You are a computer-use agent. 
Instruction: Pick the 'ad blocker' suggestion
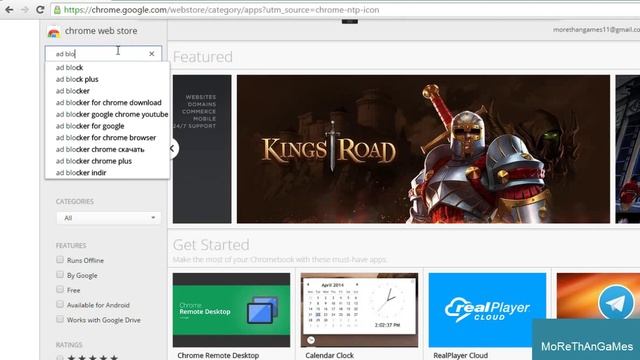pyautogui.click(x=107, y=91)
